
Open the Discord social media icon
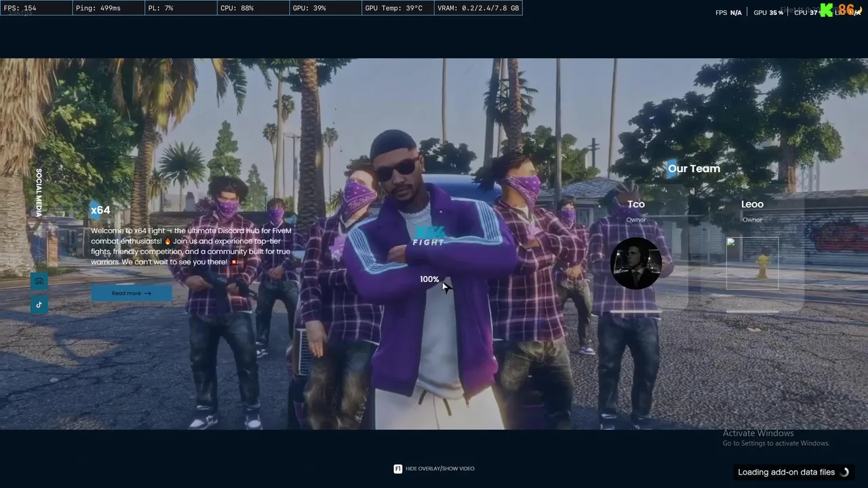(39, 281)
